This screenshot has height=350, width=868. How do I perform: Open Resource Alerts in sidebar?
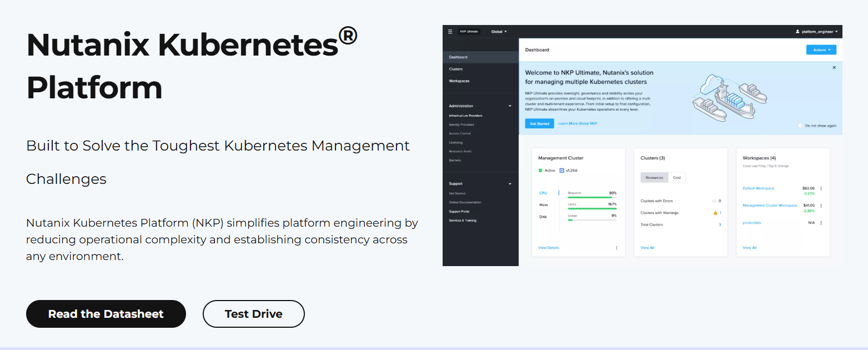pos(460,151)
